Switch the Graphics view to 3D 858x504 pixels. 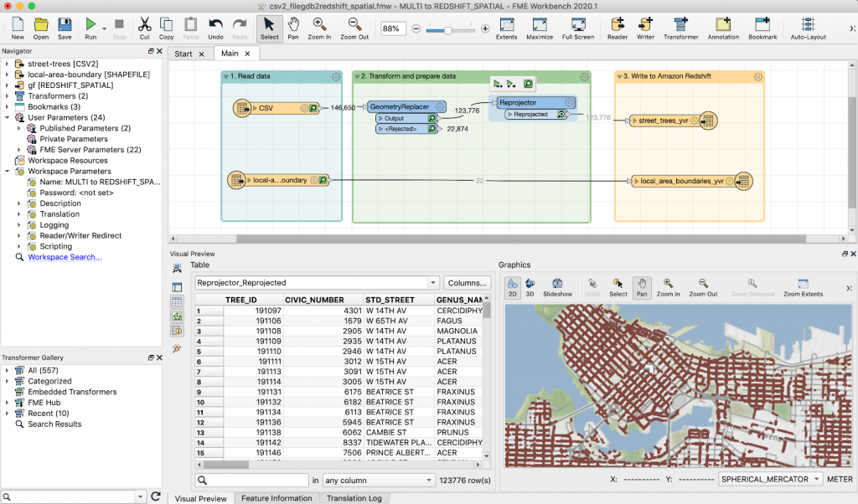(x=530, y=287)
